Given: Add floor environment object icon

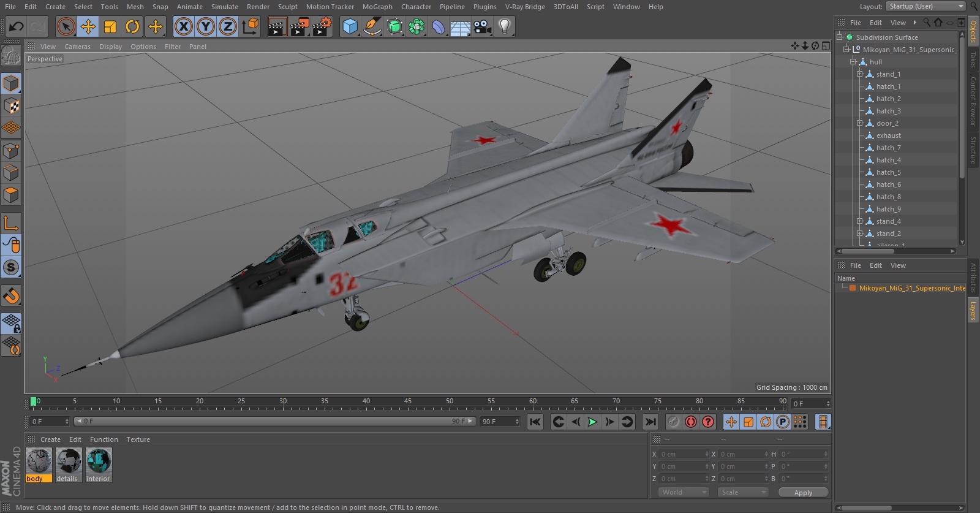Looking at the screenshot, I should (460, 26).
